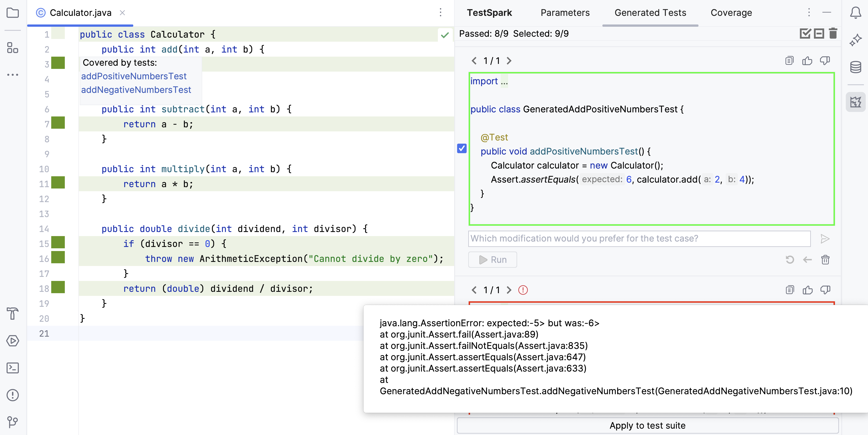Open the Project folder tool window
The image size is (868, 435).
tap(12, 13)
